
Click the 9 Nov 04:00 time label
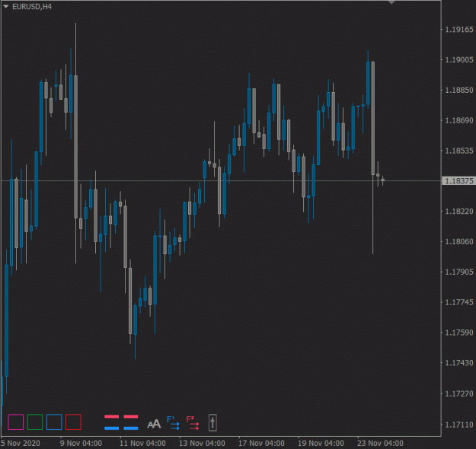(x=81, y=443)
